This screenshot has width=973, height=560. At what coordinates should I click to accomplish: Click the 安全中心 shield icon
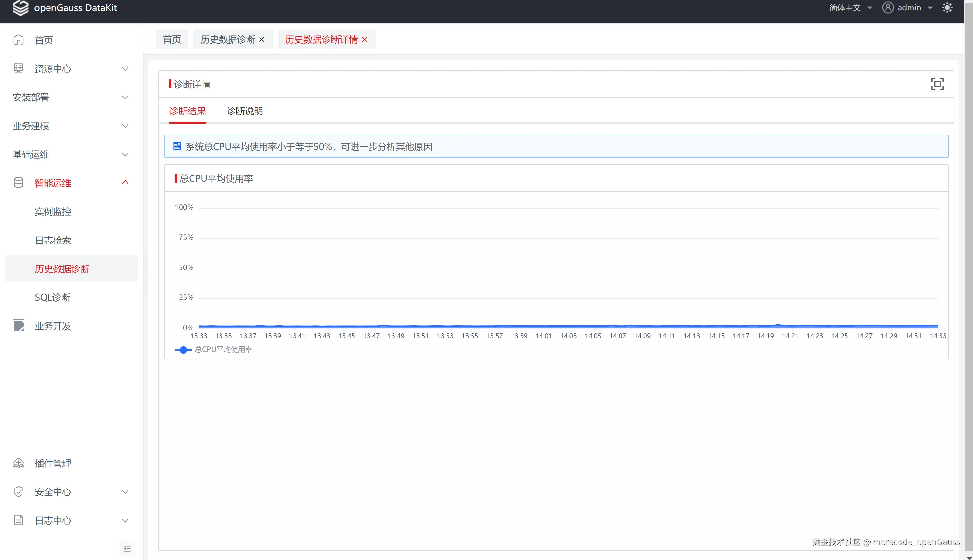[18, 491]
